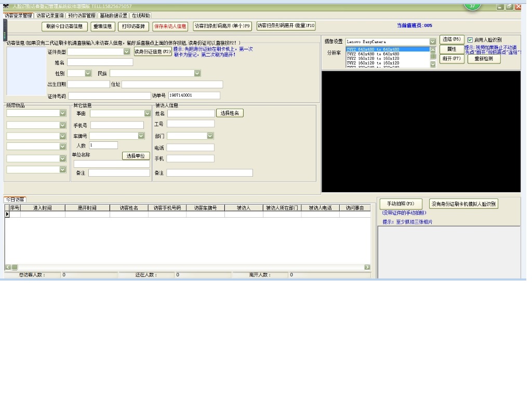This screenshot has height=399, width=532.
Task: Click the 断开 (F7) button
Action: tap(451, 59)
